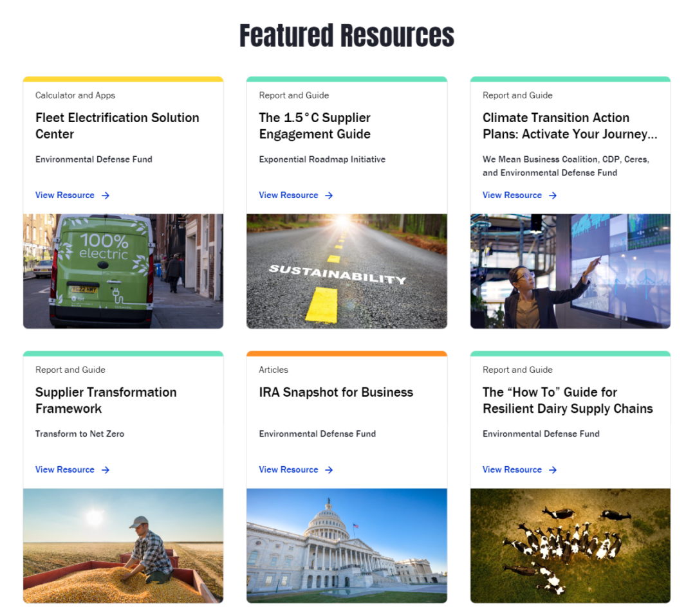Click IRA Snapshot for Business title

pos(336,392)
